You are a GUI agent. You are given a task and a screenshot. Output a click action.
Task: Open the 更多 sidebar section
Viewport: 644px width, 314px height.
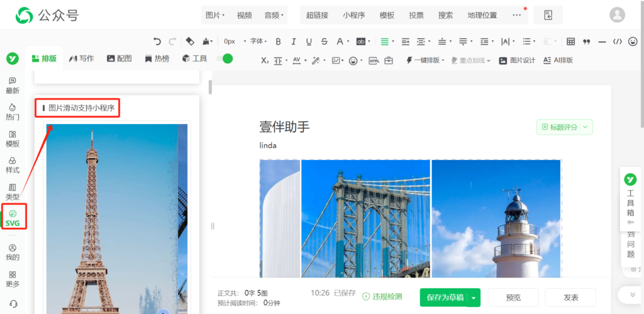tap(13, 279)
